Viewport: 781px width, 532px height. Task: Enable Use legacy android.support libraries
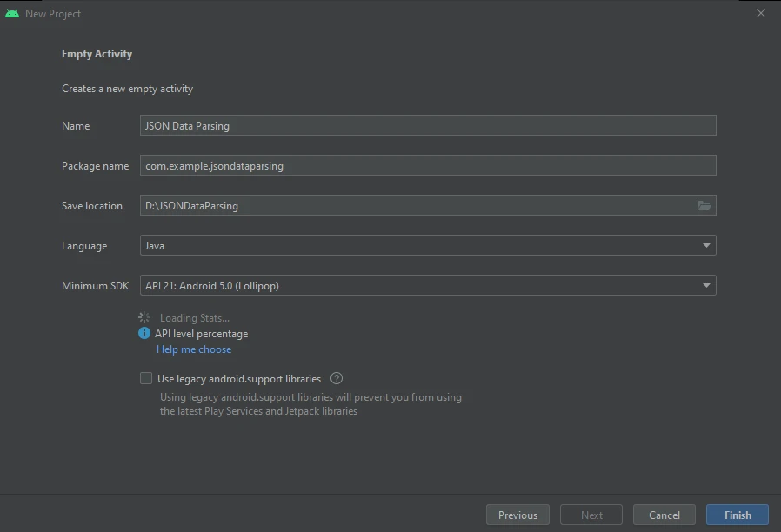146,378
